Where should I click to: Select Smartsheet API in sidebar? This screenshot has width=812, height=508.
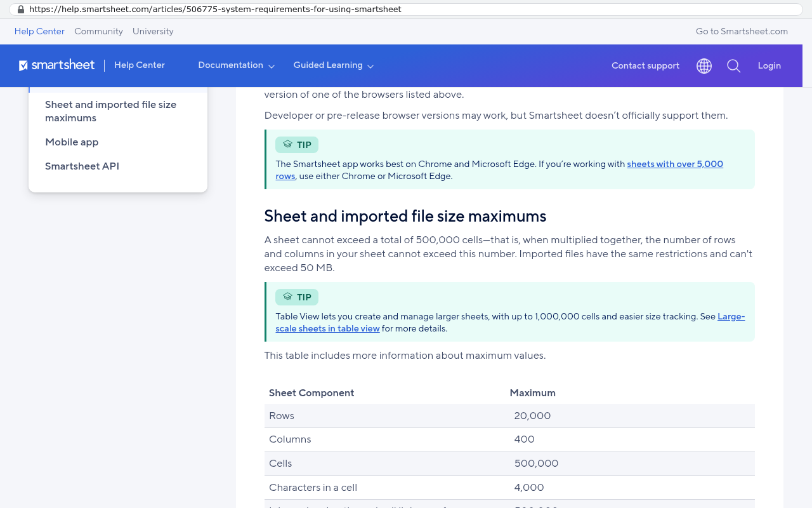point(82,166)
